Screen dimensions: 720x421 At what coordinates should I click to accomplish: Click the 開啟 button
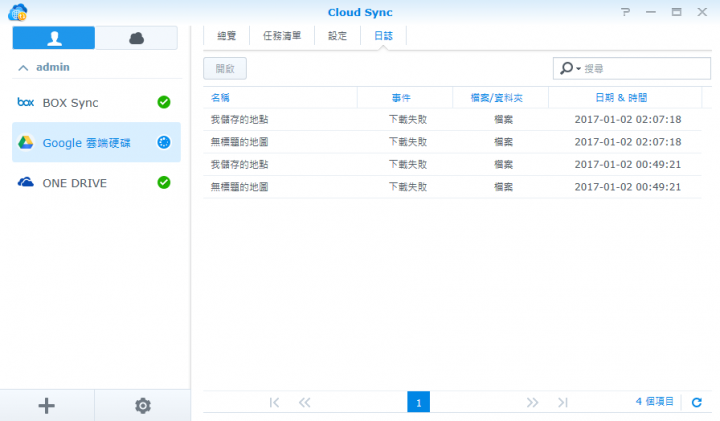(225, 68)
